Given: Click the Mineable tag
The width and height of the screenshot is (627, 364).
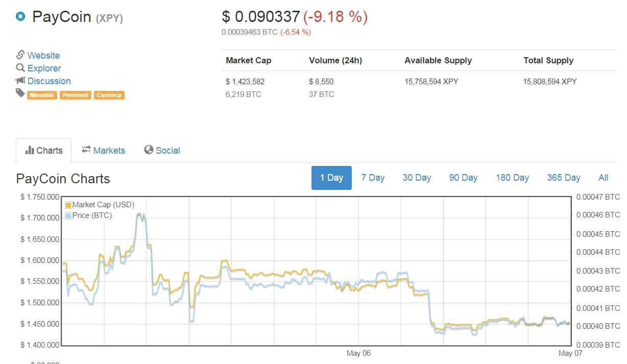Looking at the screenshot, I should click(x=42, y=95).
